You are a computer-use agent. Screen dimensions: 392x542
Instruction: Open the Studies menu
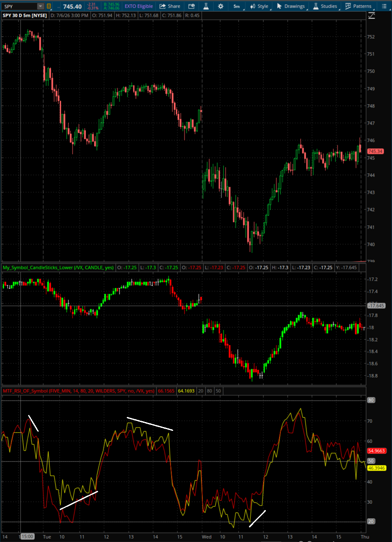click(325, 6)
